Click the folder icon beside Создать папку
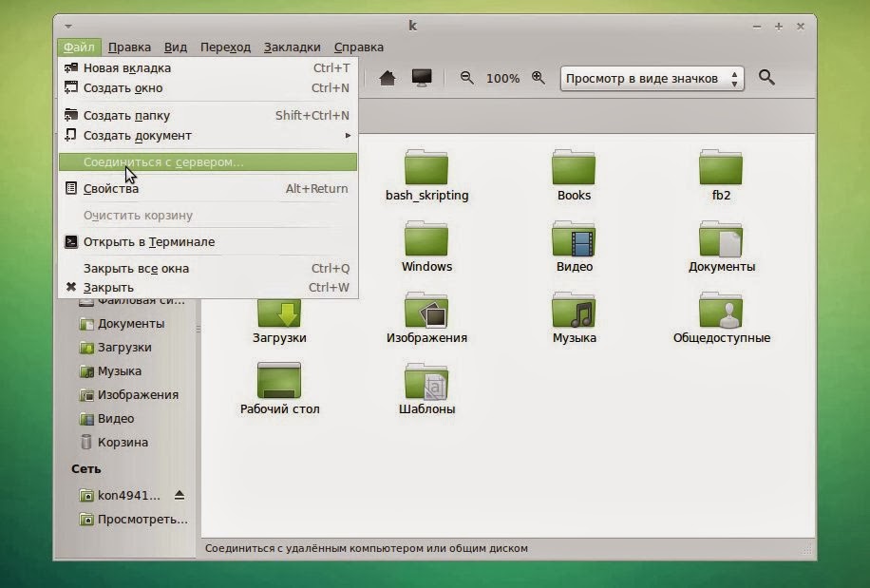This screenshot has width=870, height=588. pyautogui.click(x=71, y=115)
